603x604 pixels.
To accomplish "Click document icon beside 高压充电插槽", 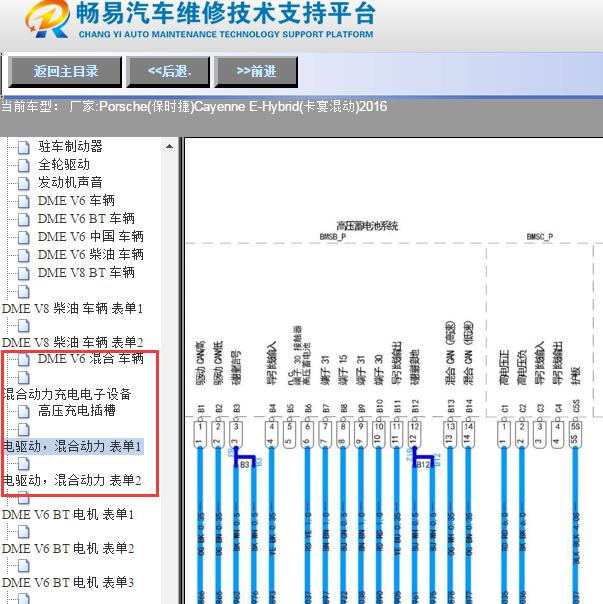I will [x=24, y=411].
